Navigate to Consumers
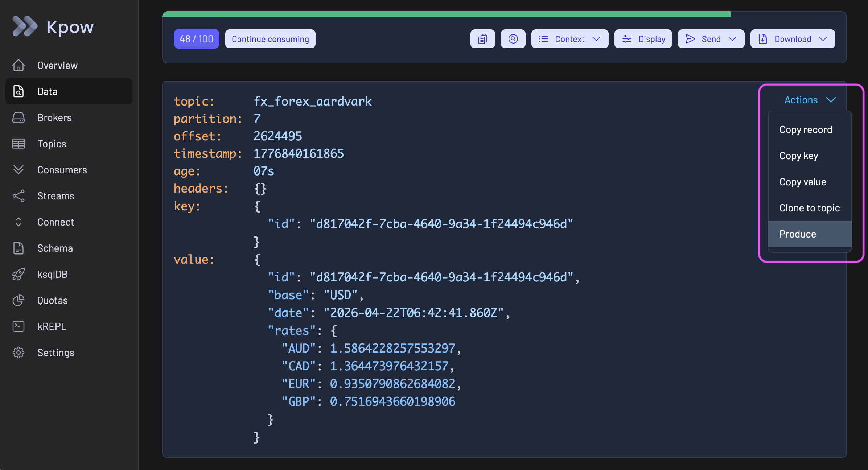The image size is (868, 470). click(69, 170)
